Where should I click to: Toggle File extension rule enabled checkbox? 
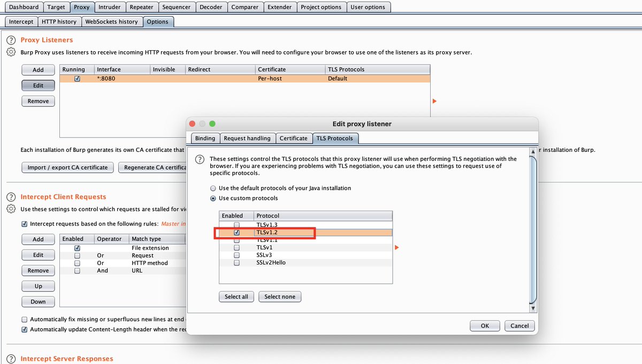pos(77,248)
